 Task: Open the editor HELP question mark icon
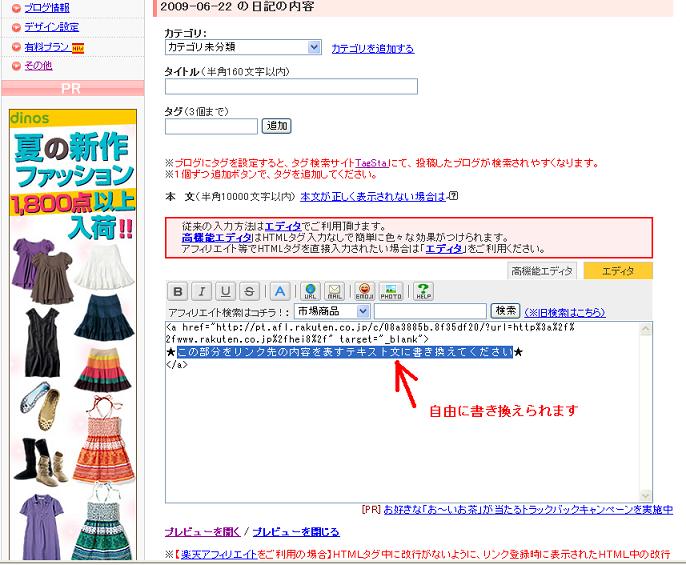tap(423, 291)
